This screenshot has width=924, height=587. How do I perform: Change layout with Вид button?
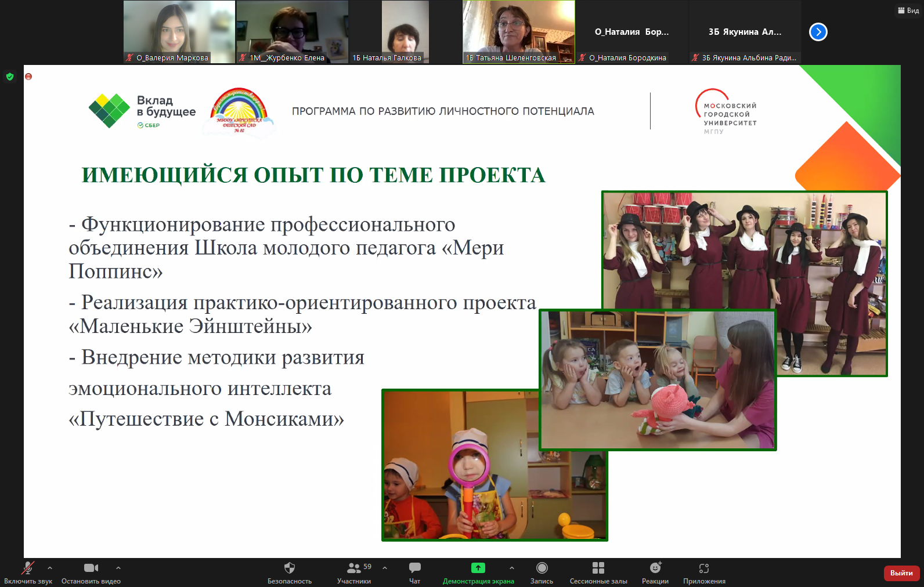click(x=908, y=10)
